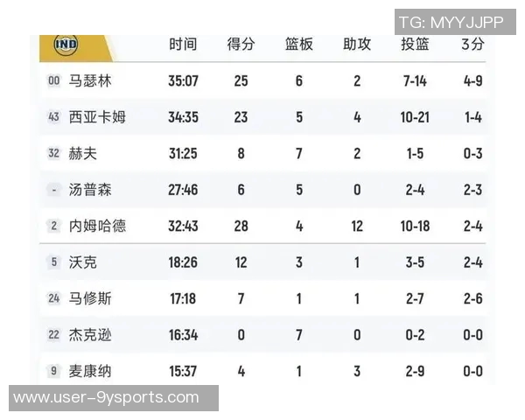The image size is (525, 420).
Task: Click jersey badge number 32
Action: point(54,154)
